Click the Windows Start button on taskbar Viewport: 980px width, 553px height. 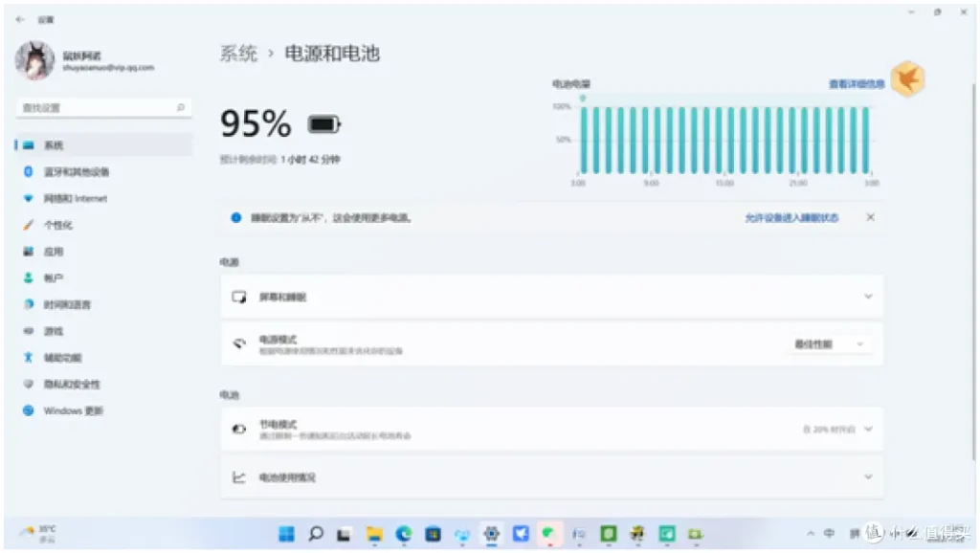[x=286, y=533]
